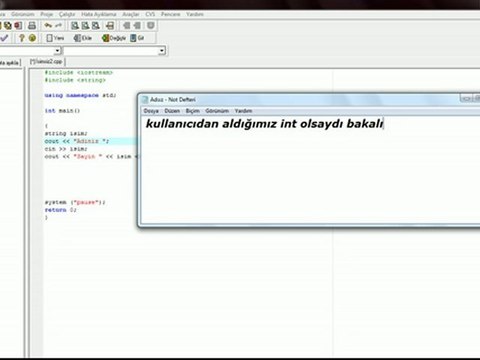Viewport: 480px width, 360px height.
Task: Open the CVS menu
Action: [x=150, y=14]
